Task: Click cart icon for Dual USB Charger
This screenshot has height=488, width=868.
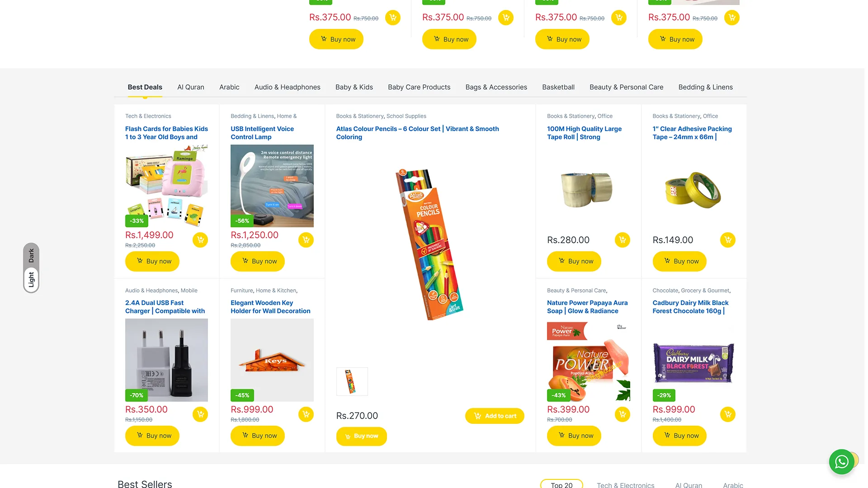Action: 200,414
